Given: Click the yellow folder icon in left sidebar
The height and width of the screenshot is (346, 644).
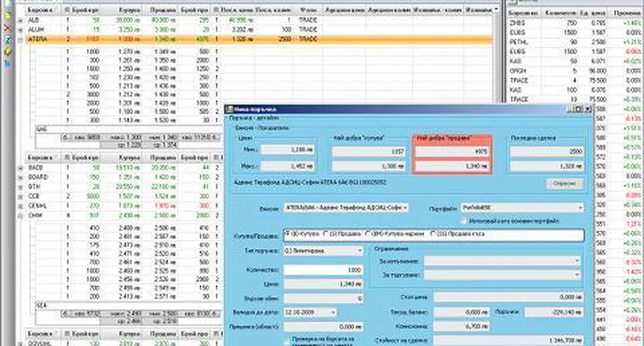Looking at the screenshot, I should [7, 17].
